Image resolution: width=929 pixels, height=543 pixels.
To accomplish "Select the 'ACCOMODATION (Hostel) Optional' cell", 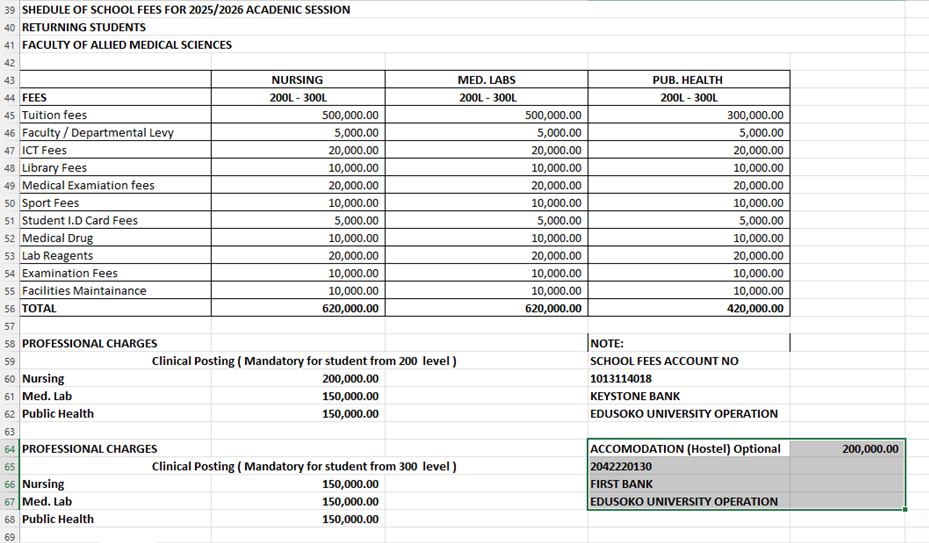I will pyautogui.click(x=686, y=449).
